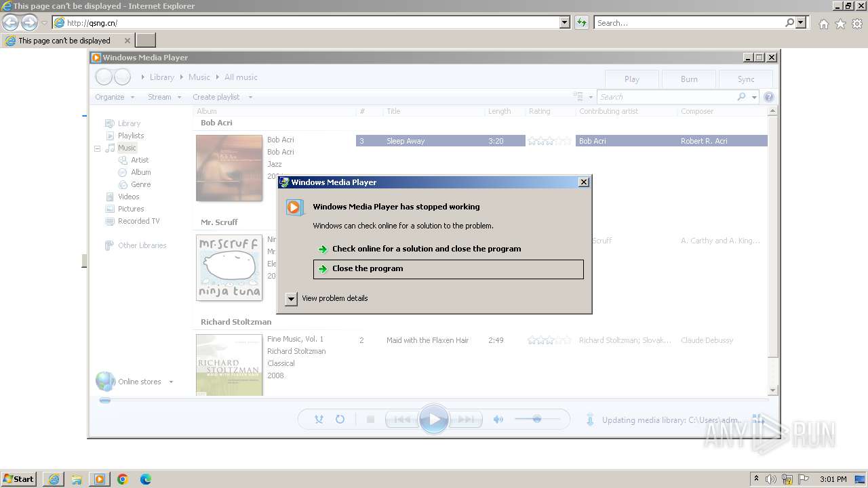Expand View problem details arrow
The width and height of the screenshot is (868, 488).
tap(291, 299)
